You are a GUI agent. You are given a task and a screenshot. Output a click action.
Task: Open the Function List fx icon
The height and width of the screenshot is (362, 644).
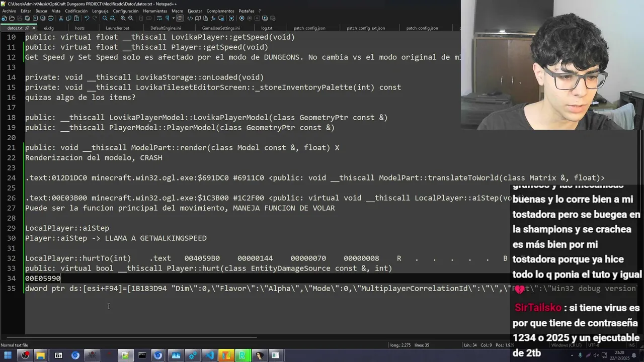click(x=213, y=18)
